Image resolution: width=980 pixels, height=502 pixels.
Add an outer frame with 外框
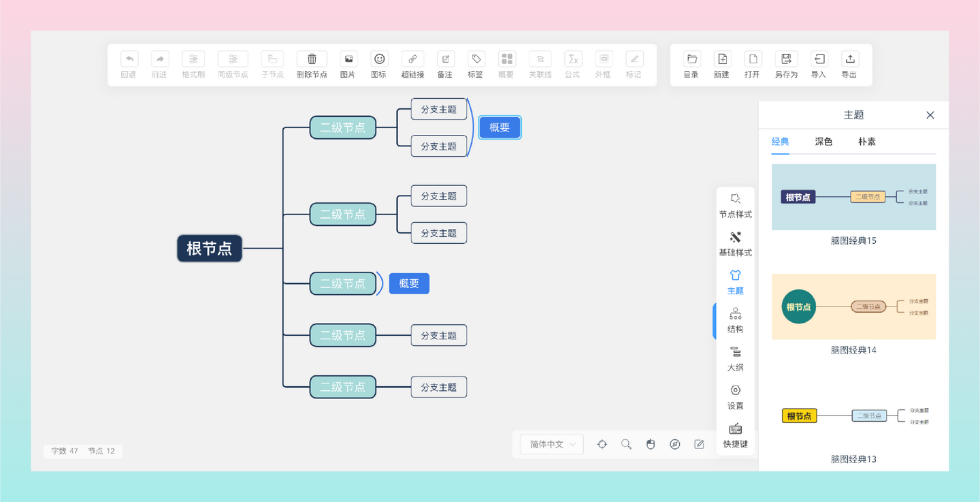(603, 65)
